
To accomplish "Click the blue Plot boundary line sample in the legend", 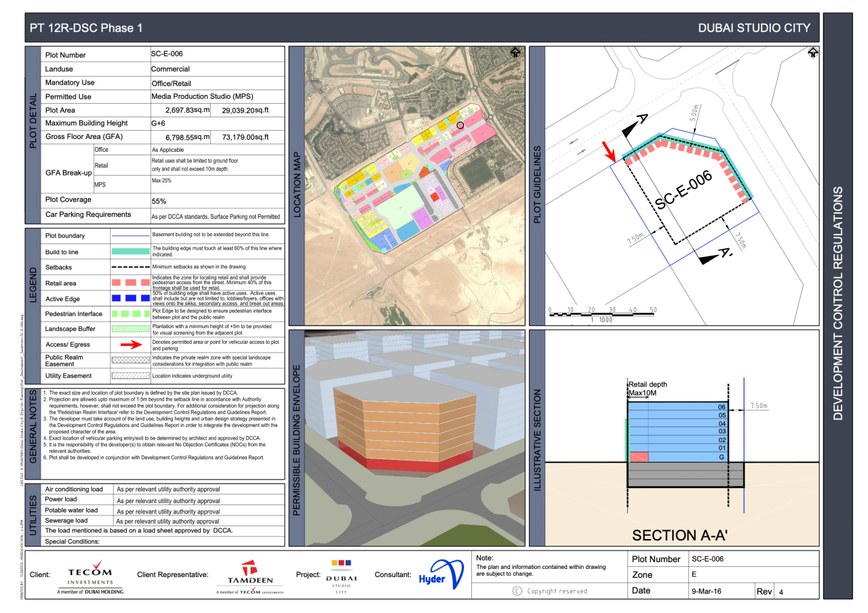I will (130, 236).
